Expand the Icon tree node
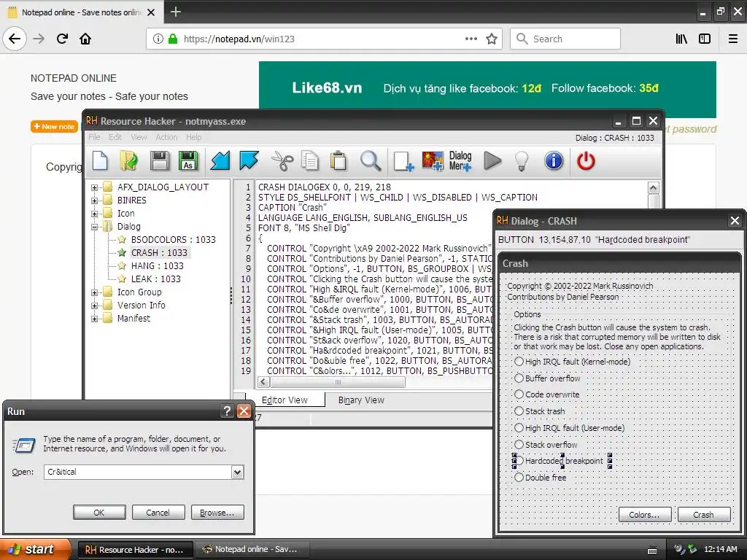 point(94,214)
